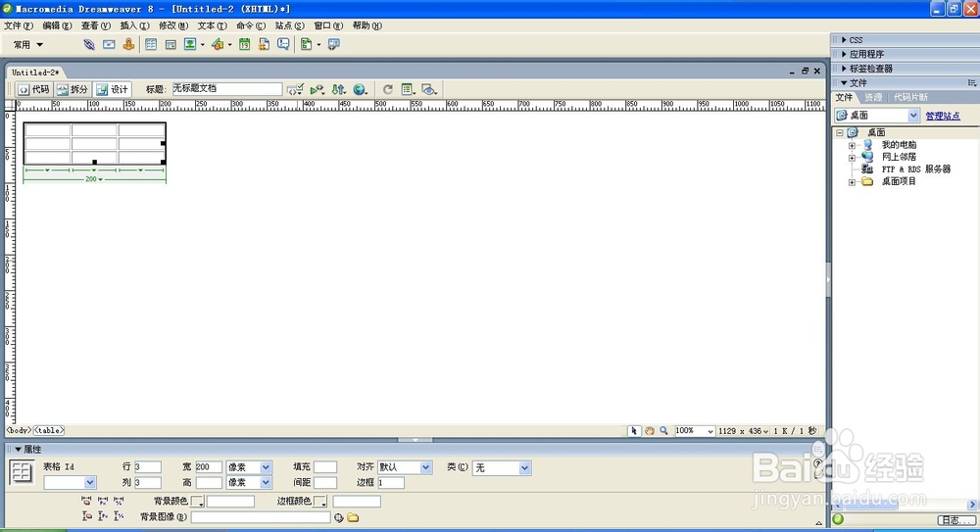Expand the 应用程序 panel group
The width and height of the screenshot is (980, 532).
pyautogui.click(x=845, y=54)
